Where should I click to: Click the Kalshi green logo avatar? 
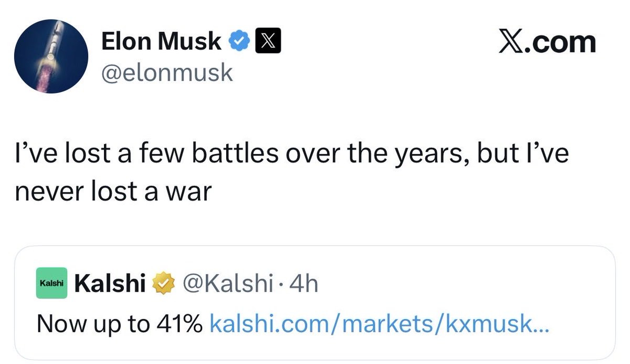click(51, 283)
